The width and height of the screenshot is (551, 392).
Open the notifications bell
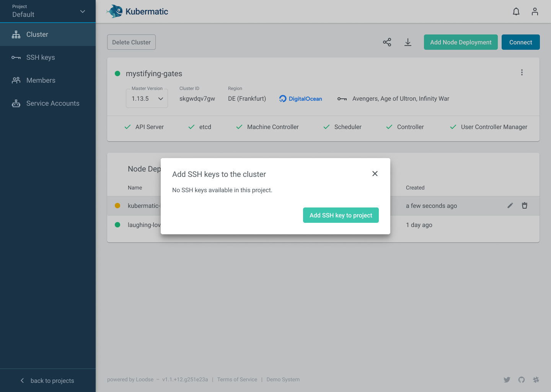516,11
